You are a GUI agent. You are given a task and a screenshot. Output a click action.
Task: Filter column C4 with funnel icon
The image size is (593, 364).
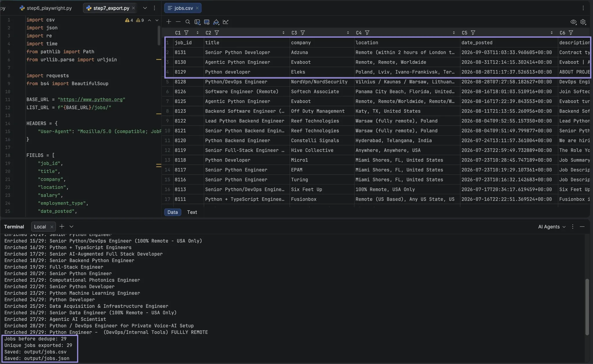coord(367,33)
